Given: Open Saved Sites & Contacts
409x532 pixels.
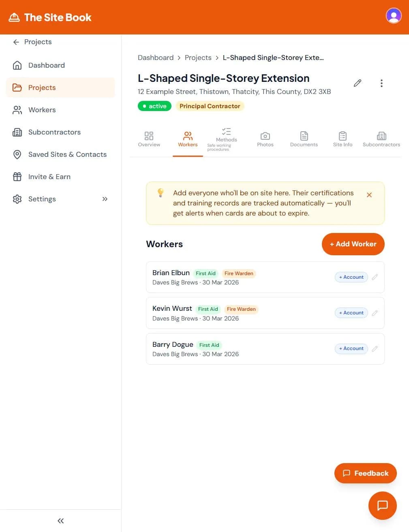Looking at the screenshot, I should [x=67, y=154].
